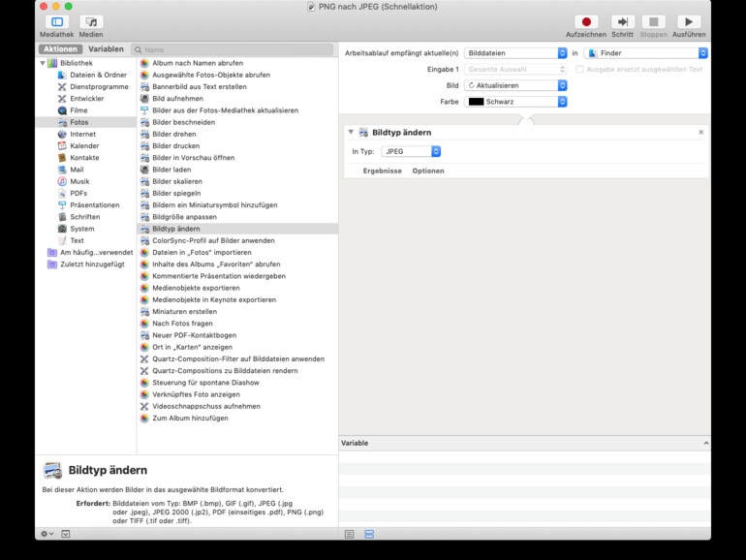This screenshot has width=746, height=560.
Task: Enable Ausgabe ersetzt ausgewählten Text checkbox
Action: pos(579,70)
